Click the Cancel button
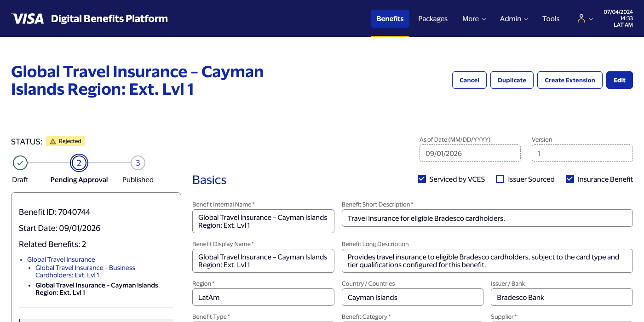This screenshot has width=644, height=322. [x=469, y=80]
